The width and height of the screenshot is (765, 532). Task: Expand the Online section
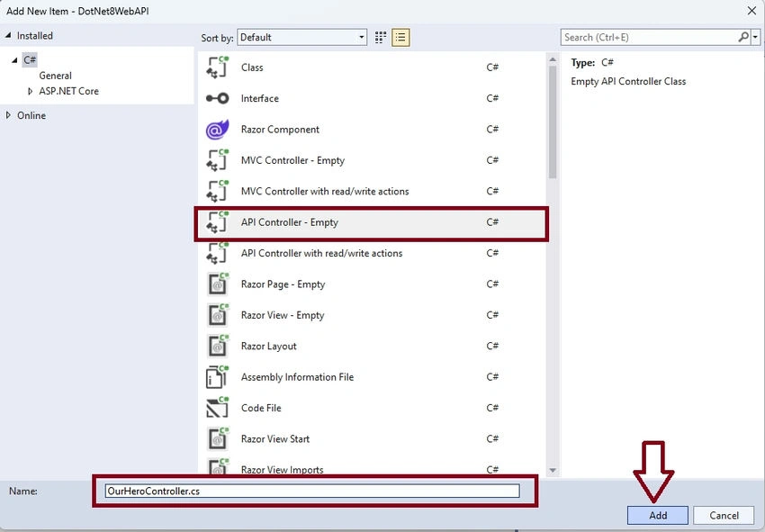(x=8, y=115)
